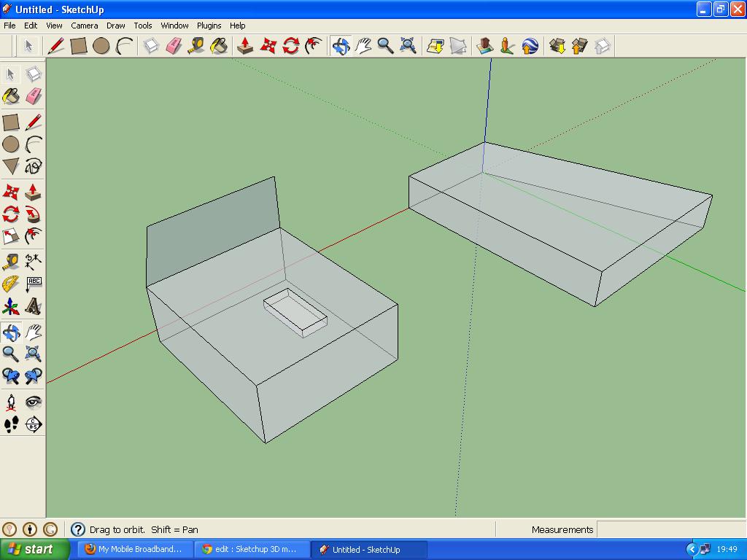Image resolution: width=747 pixels, height=560 pixels.
Task: Activate the Axes tool
Action: [11, 306]
